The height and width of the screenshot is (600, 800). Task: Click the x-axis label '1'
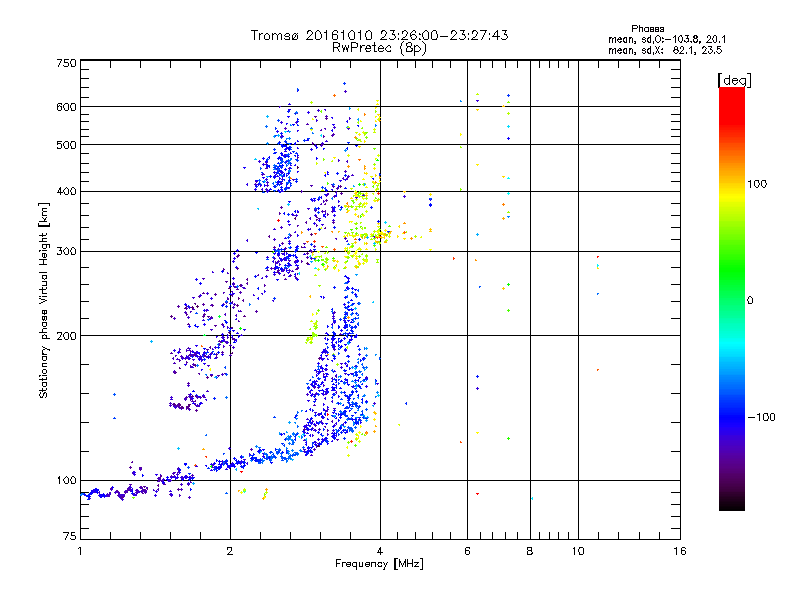80,551
